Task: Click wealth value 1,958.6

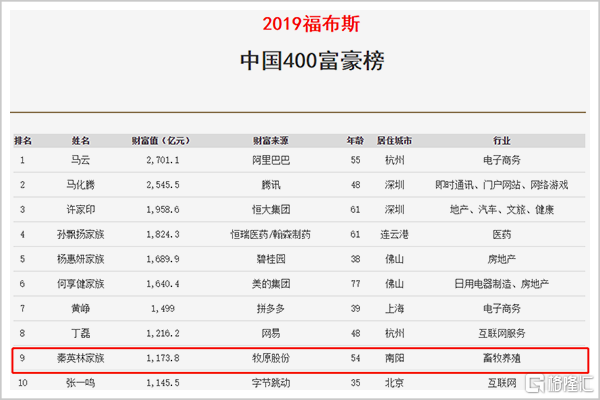Action: [163, 210]
